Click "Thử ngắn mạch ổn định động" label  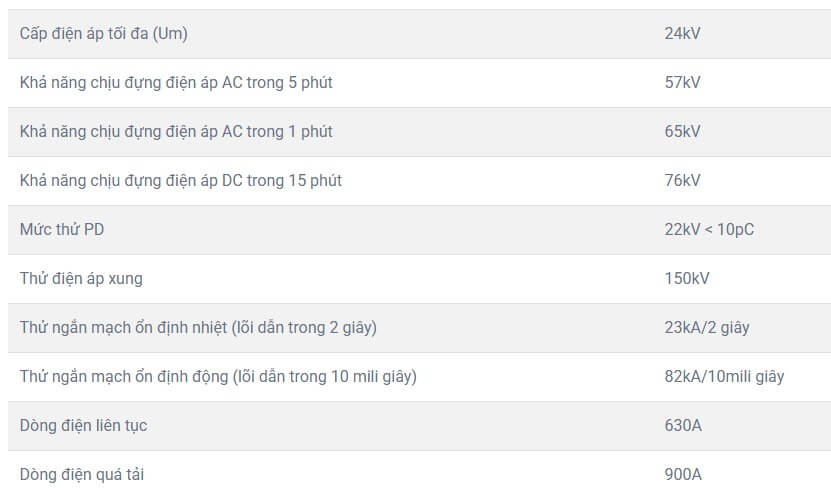click(218, 376)
